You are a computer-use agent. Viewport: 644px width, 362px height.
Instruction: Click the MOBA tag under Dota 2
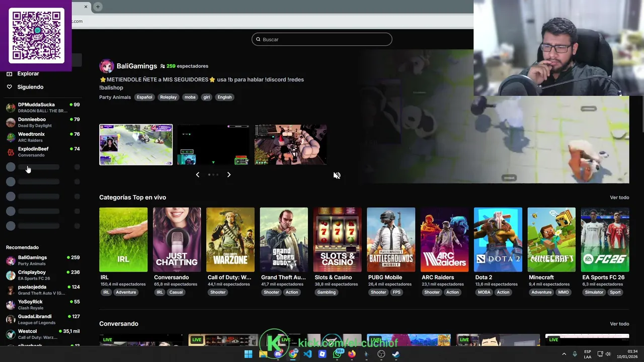[x=484, y=292]
